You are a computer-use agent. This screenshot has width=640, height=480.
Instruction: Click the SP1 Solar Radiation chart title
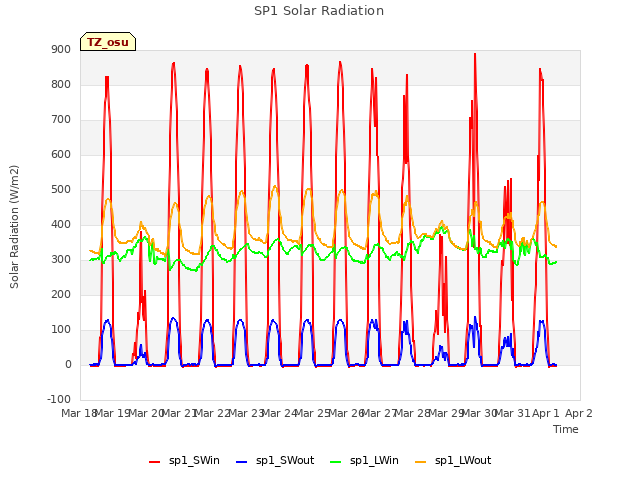coord(319,11)
